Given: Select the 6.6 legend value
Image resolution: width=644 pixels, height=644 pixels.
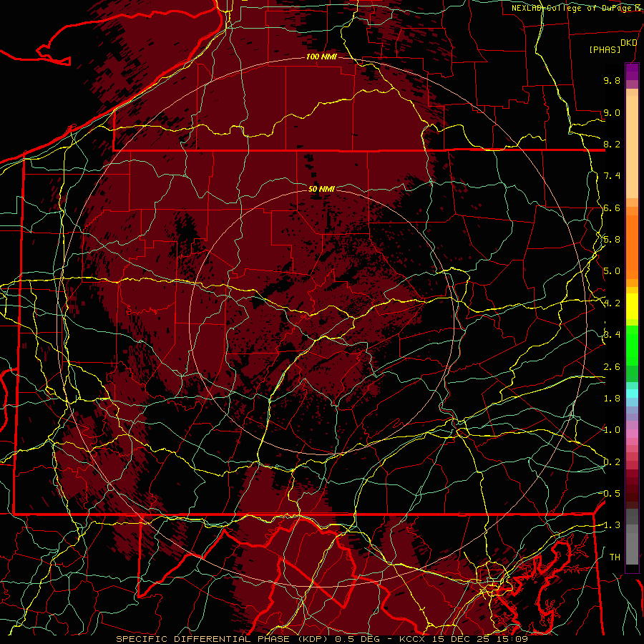Looking at the screenshot, I should [x=612, y=208].
